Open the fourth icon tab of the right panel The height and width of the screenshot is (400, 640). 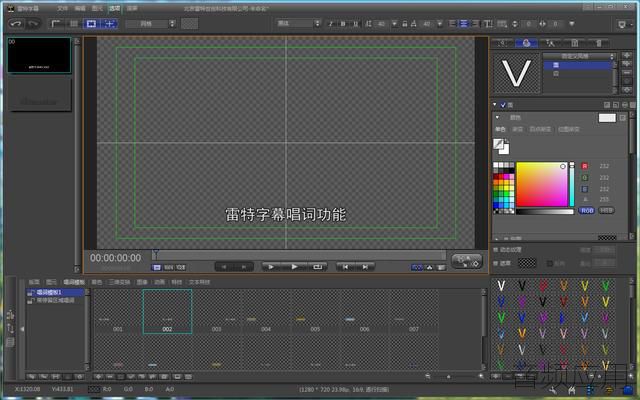[574, 43]
